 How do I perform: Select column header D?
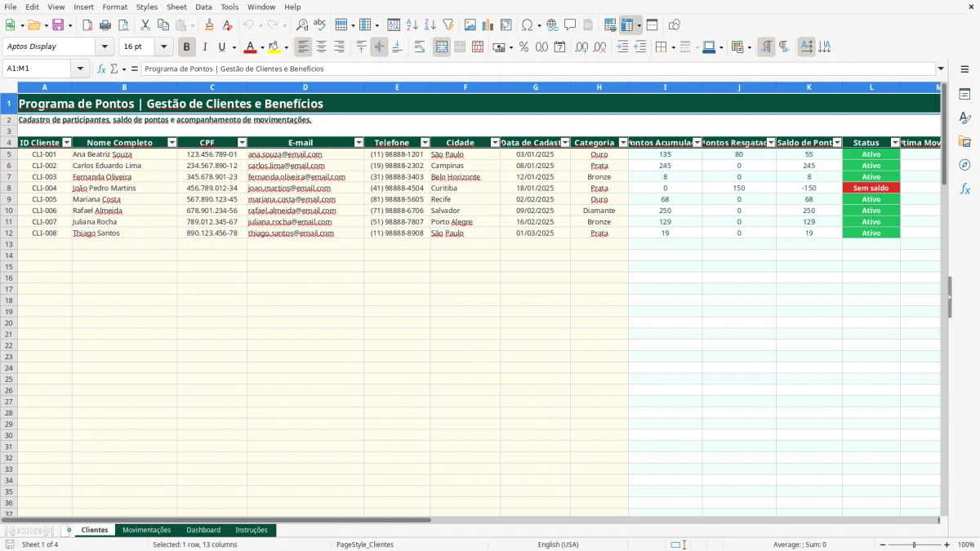click(x=305, y=87)
